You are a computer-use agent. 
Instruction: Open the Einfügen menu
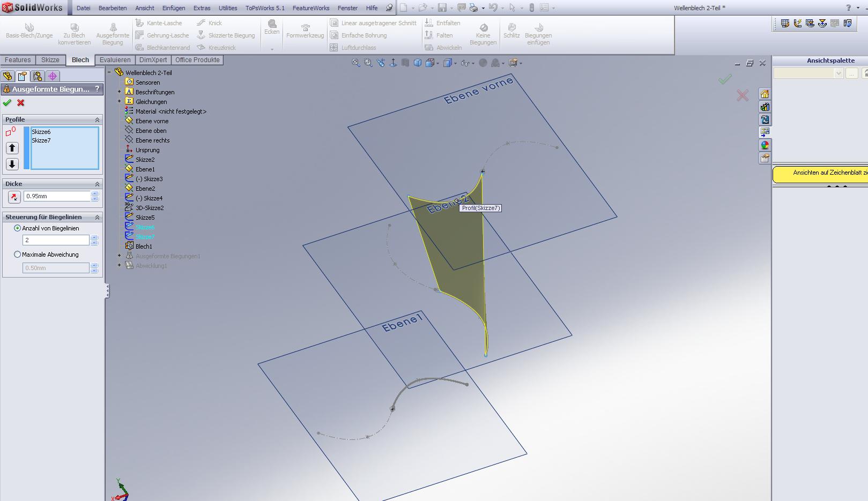[x=174, y=8]
